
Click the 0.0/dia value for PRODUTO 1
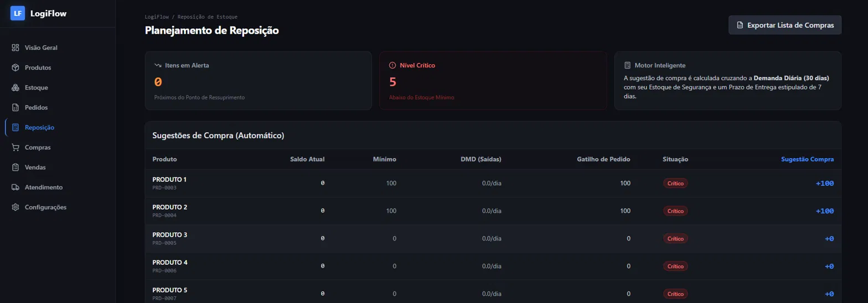click(x=492, y=183)
